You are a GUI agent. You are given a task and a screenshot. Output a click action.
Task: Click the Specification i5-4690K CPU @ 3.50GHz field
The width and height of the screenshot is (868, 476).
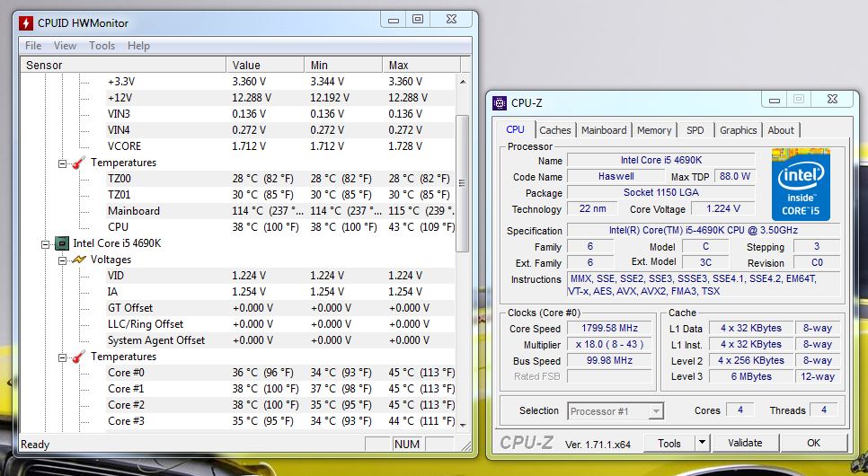pyautogui.click(x=703, y=230)
